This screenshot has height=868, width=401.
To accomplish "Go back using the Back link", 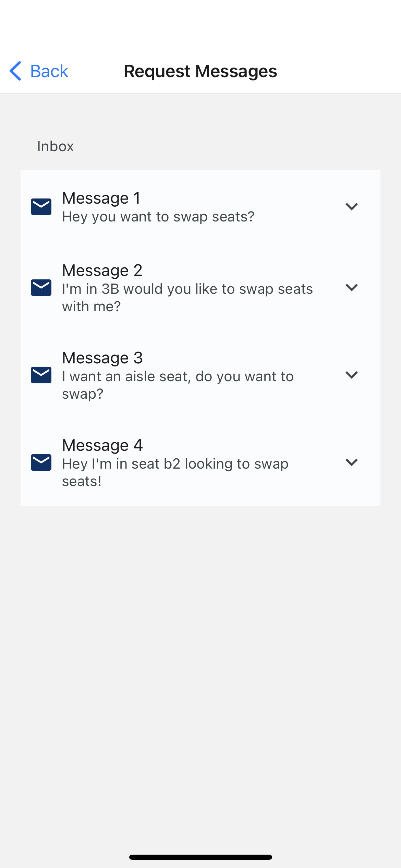I will click(49, 71).
